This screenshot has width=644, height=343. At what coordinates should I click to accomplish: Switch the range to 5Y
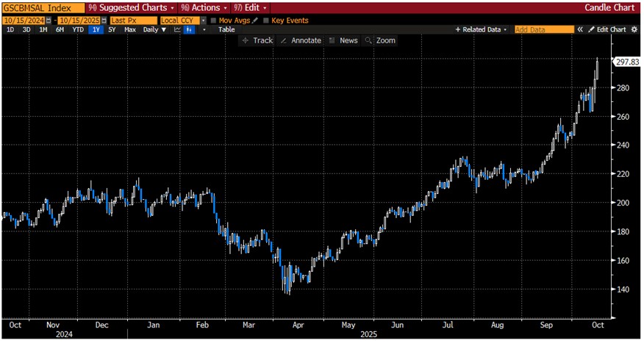coord(112,30)
